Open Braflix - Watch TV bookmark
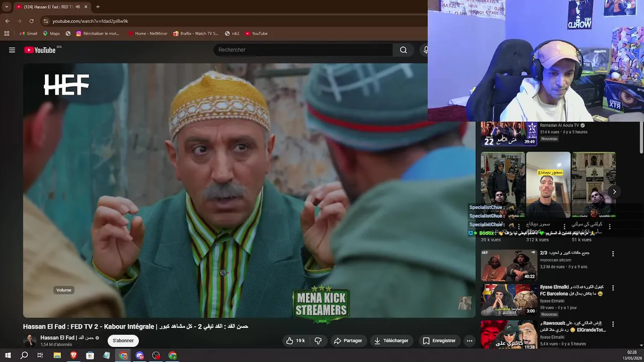 tap(196, 33)
